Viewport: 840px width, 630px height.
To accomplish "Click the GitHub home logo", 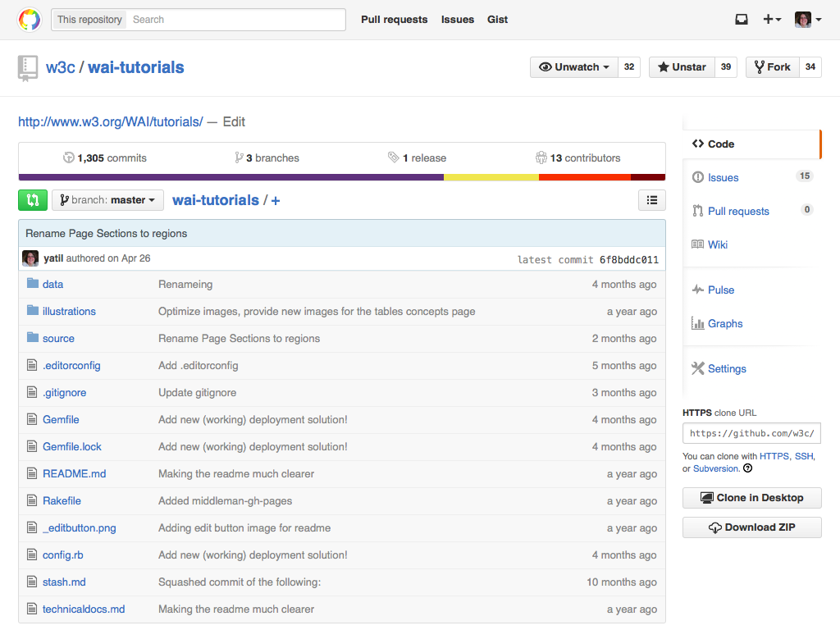I will tap(30, 20).
